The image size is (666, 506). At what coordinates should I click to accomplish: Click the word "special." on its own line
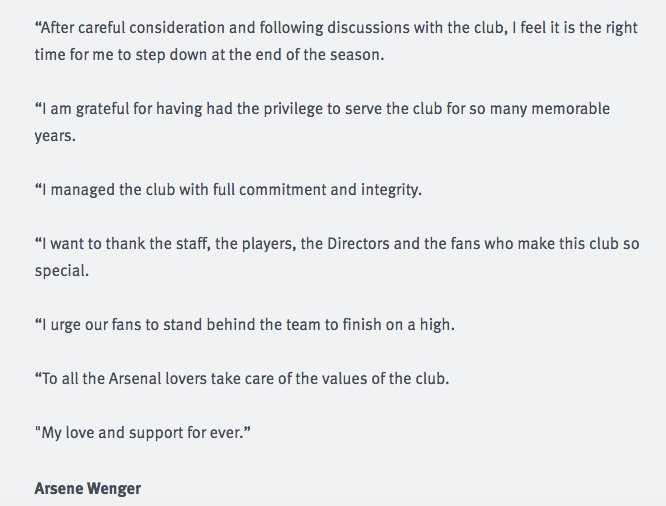pyautogui.click(x=62, y=270)
